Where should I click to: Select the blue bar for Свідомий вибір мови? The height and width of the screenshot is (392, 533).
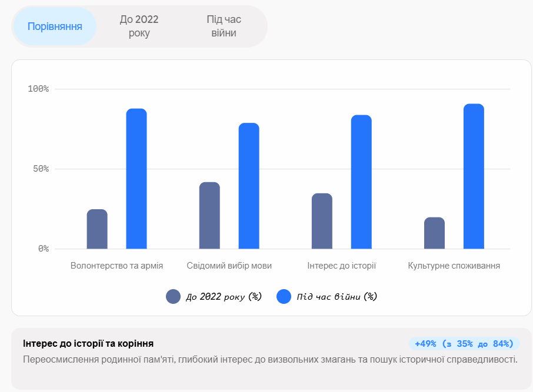249,186
